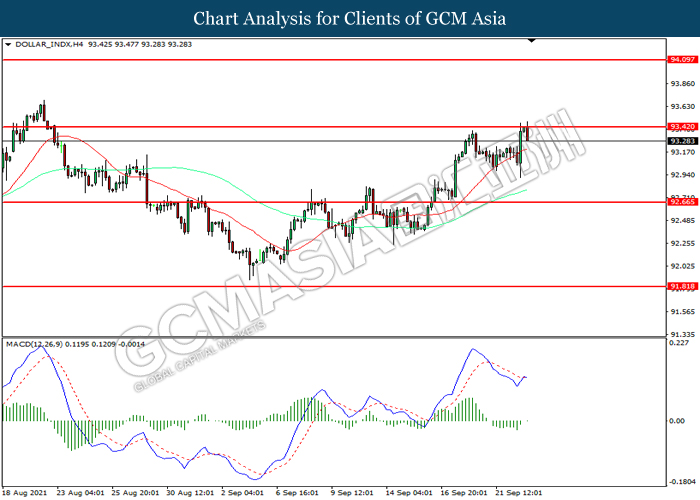Click the 91.335 price axis value
The height and width of the screenshot is (500, 700).
coord(683,334)
